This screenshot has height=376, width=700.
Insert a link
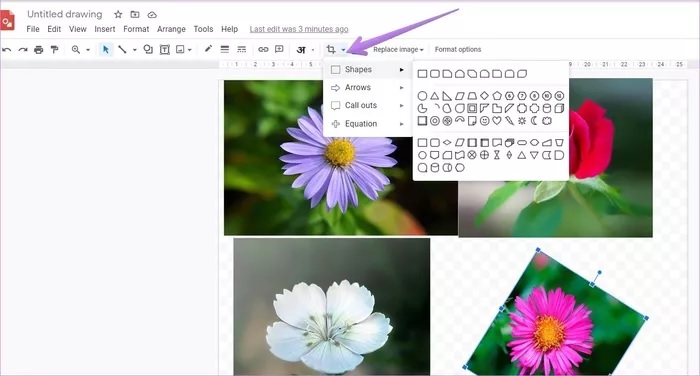(263, 50)
